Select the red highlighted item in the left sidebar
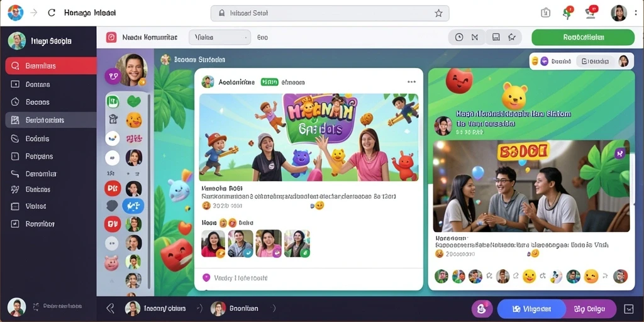The height and width of the screenshot is (322, 644). click(x=51, y=65)
